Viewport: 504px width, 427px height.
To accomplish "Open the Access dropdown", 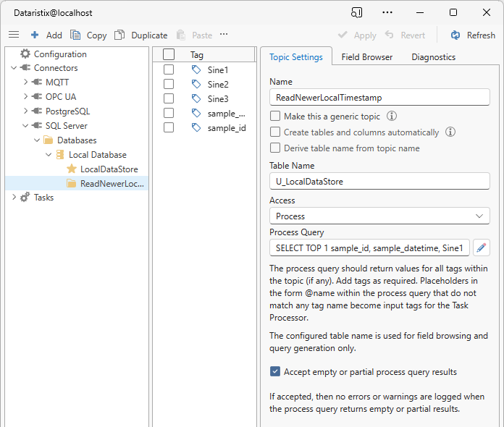I will click(379, 216).
